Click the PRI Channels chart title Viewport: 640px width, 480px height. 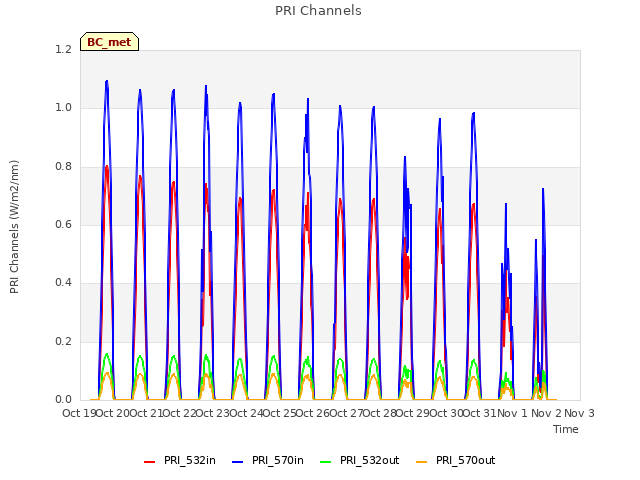[x=318, y=11]
